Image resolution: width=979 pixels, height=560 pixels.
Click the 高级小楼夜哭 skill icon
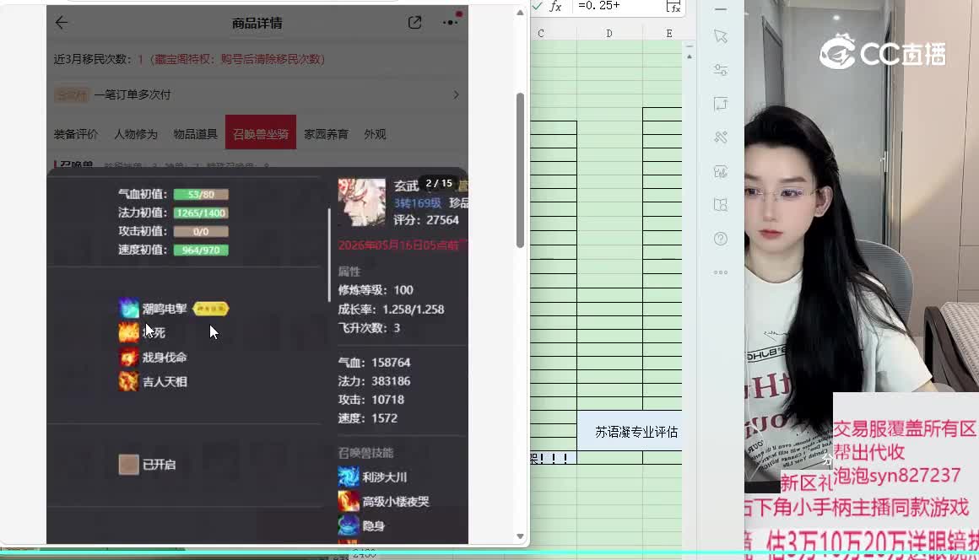(x=348, y=501)
